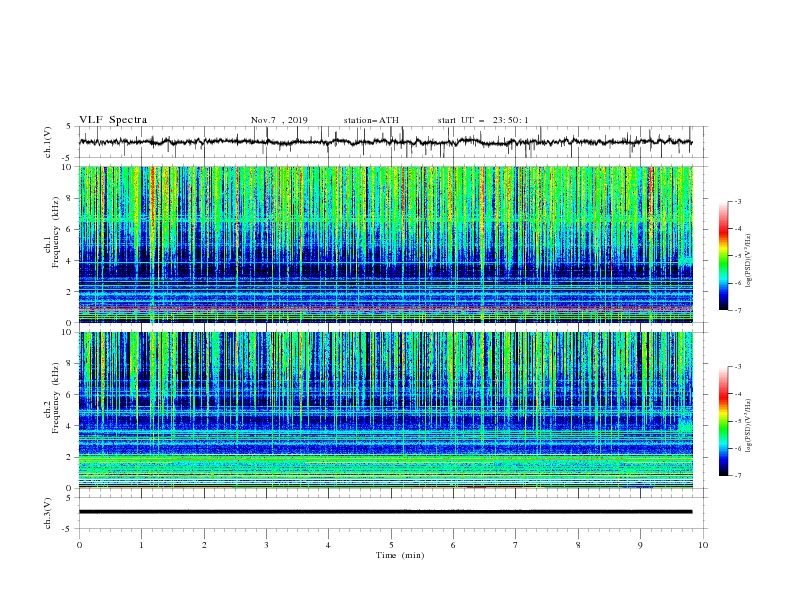Click the 'Time (min)' axis title
This screenshot has width=792, height=612.
[400, 555]
